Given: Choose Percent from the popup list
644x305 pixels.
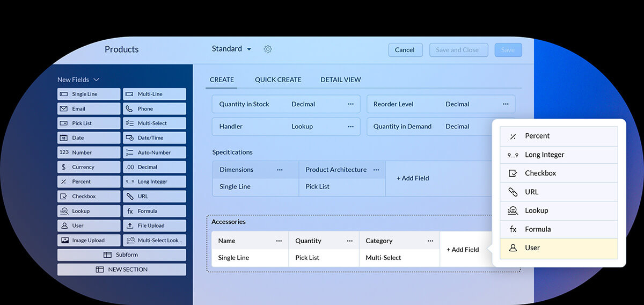Looking at the screenshot, I should tap(559, 136).
